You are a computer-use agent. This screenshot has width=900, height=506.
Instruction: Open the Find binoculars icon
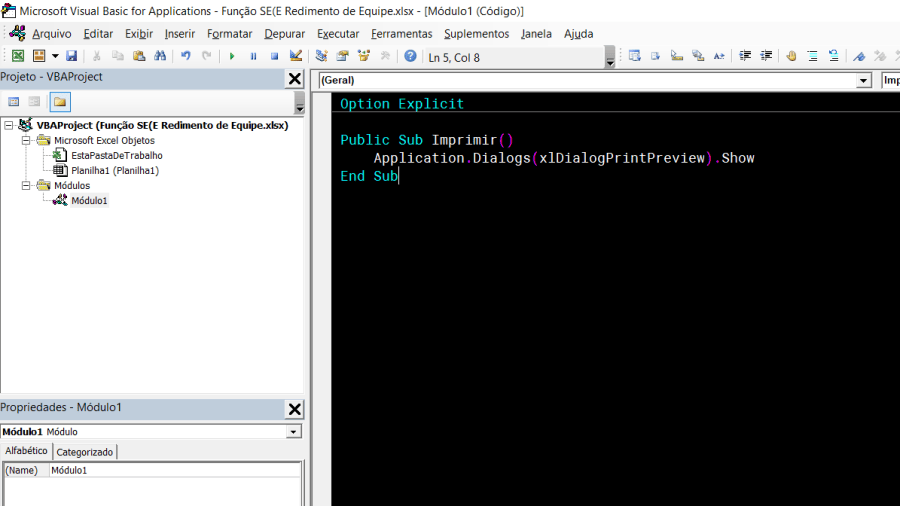click(x=160, y=56)
